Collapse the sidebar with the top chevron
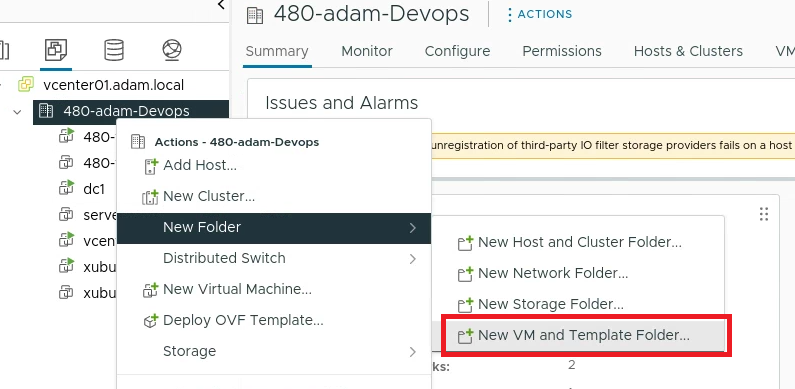The width and height of the screenshot is (795, 389). [x=221, y=5]
